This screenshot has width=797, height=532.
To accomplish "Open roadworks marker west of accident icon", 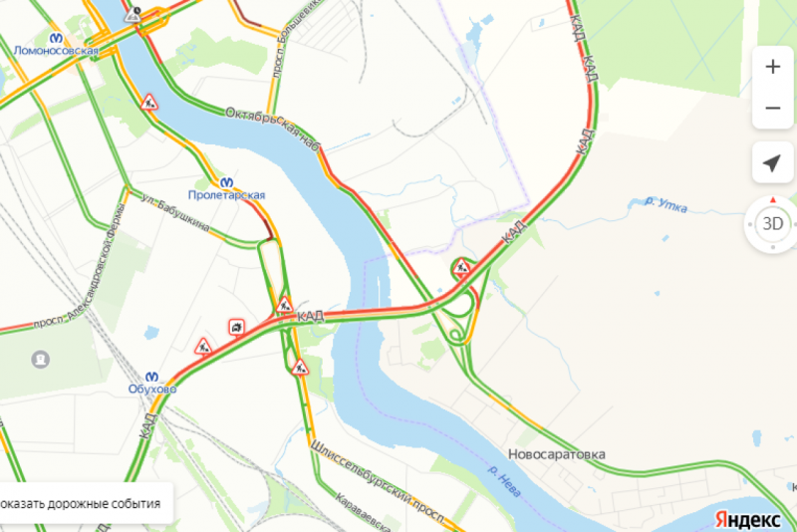I will tap(203, 347).
